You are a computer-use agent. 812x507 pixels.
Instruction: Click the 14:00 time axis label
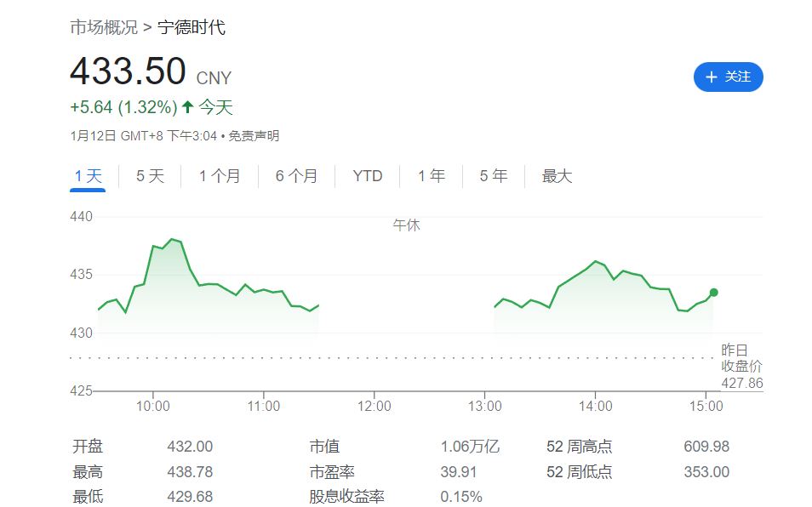[x=596, y=406]
